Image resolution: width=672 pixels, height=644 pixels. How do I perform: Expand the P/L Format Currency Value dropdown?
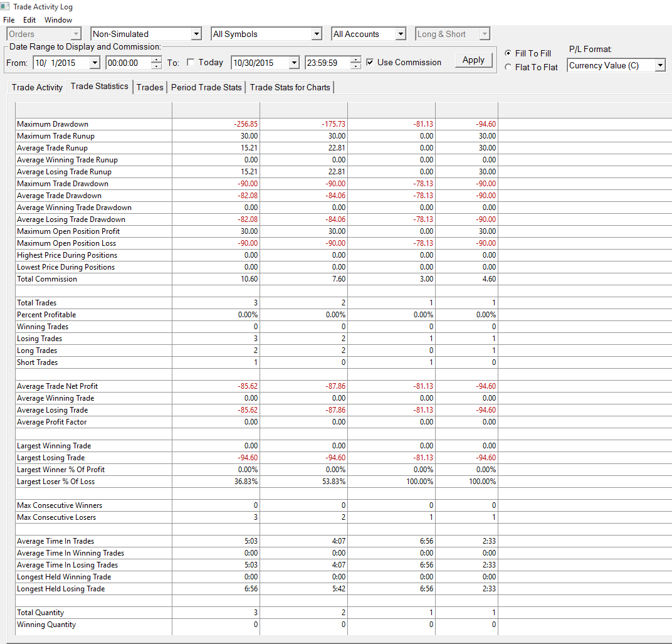point(660,66)
